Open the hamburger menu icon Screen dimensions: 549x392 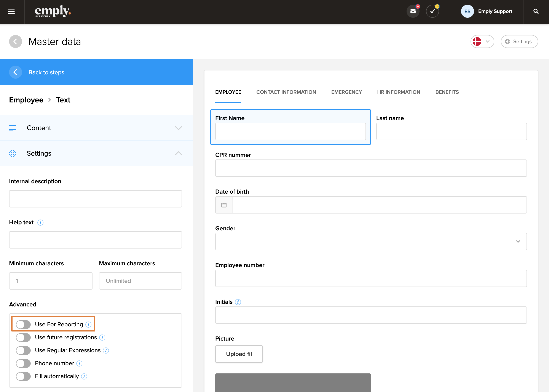click(x=11, y=11)
